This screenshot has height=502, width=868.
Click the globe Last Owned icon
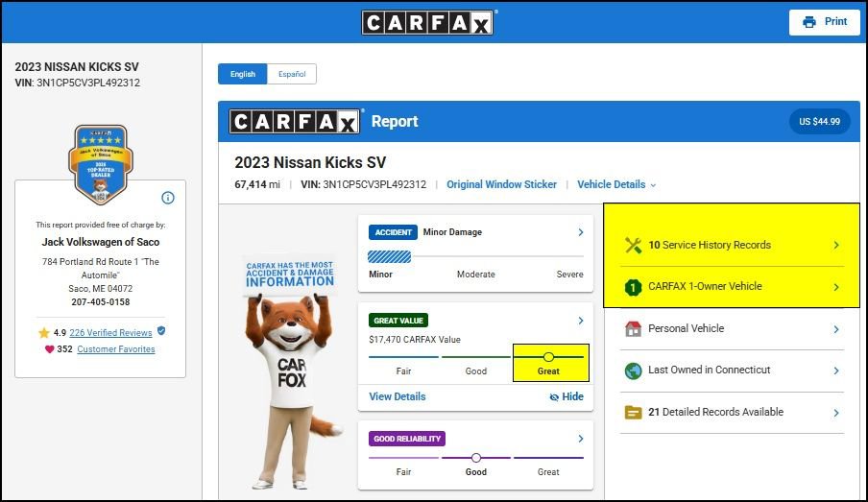tap(633, 371)
